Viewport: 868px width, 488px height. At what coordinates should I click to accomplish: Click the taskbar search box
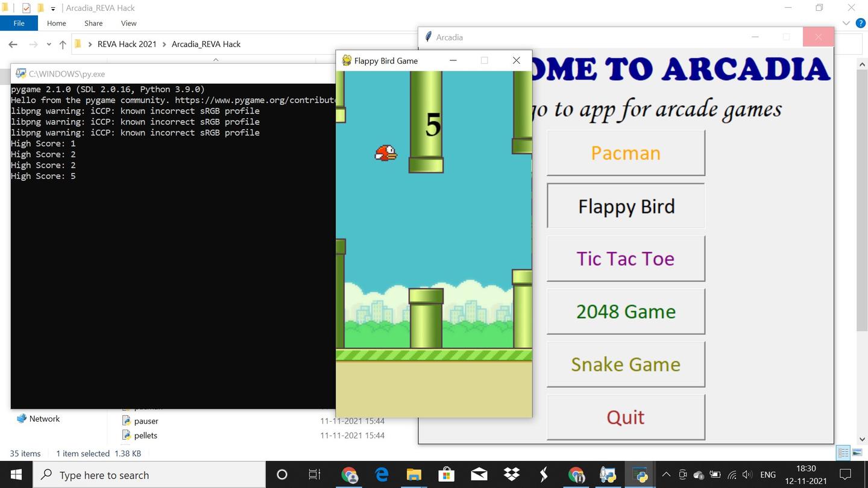click(149, 475)
